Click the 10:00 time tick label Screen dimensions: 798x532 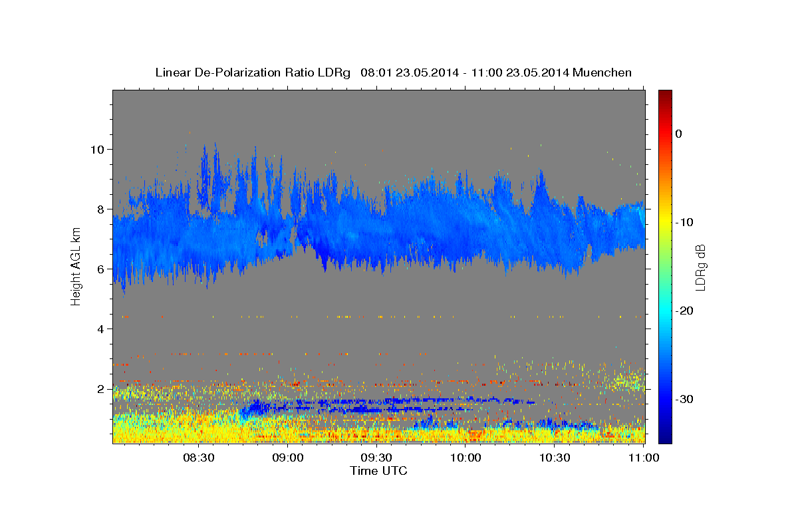click(x=465, y=458)
